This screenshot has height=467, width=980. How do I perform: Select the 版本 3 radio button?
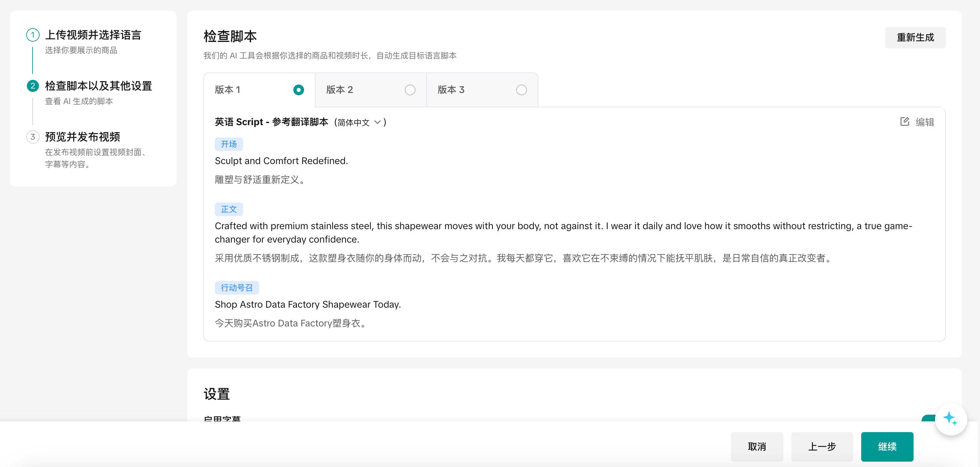[521, 90]
